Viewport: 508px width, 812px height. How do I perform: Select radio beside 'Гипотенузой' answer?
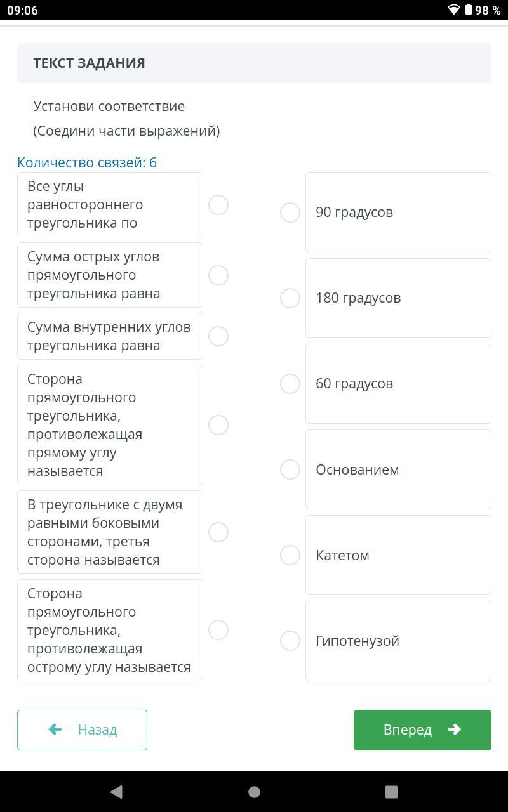290,641
